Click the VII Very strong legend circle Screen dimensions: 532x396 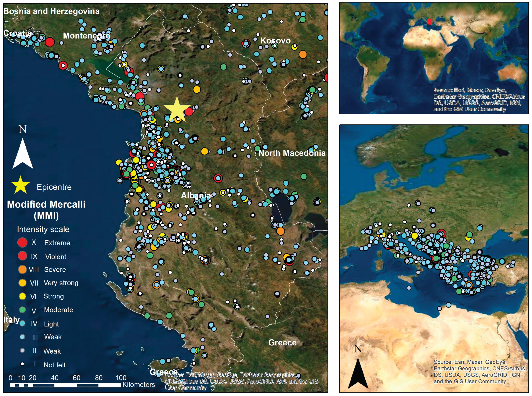(x=22, y=283)
